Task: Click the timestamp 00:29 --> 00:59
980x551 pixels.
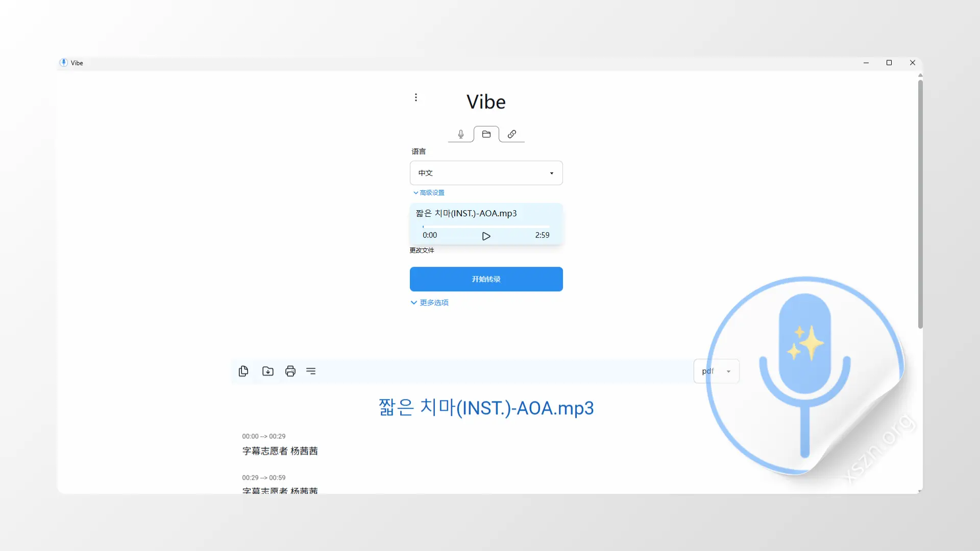Action: click(264, 478)
